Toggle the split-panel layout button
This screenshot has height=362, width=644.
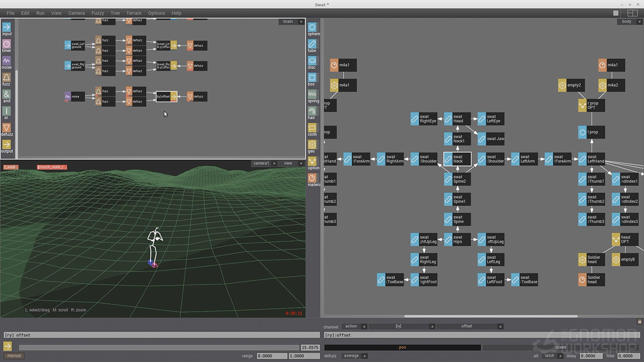click(632, 13)
